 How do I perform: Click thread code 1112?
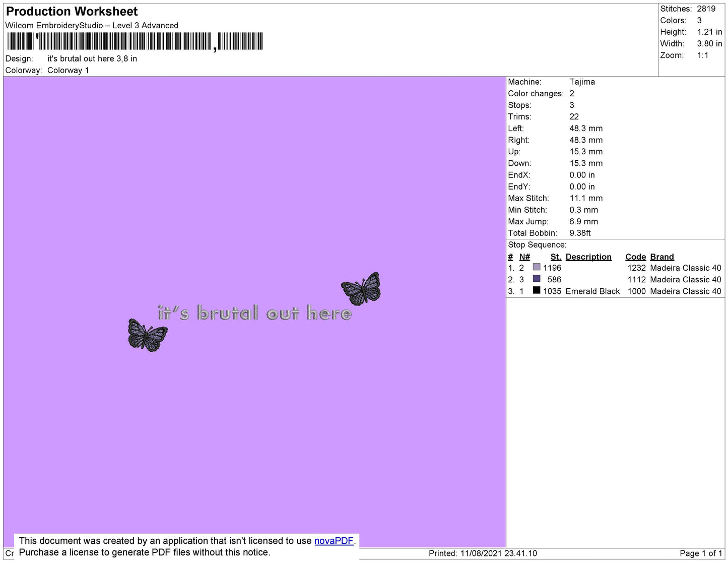pyautogui.click(x=637, y=280)
